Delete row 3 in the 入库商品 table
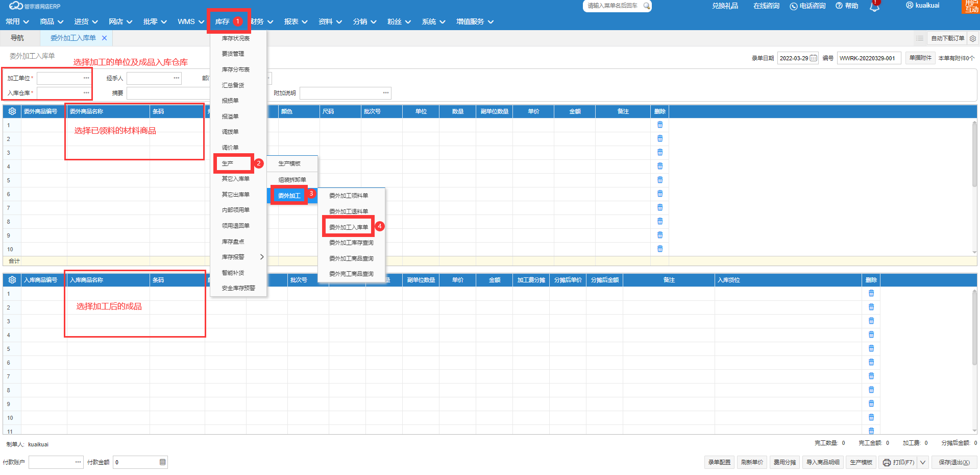980x475 pixels. pyautogui.click(x=871, y=321)
